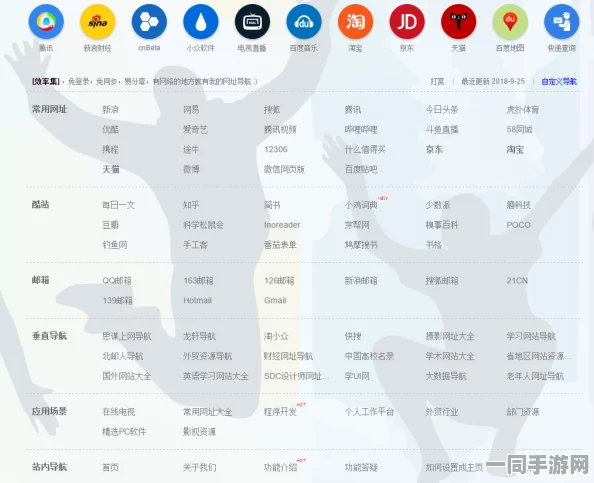The width and height of the screenshot is (594, 483).
Task: Open the Sina Finance (新浪财经) icon
Action: click(98, 22)
